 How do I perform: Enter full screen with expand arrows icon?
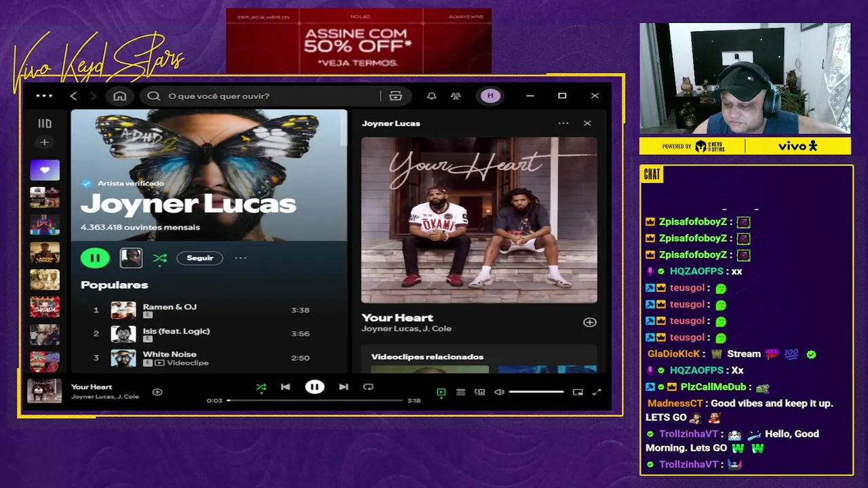[597, 392]
